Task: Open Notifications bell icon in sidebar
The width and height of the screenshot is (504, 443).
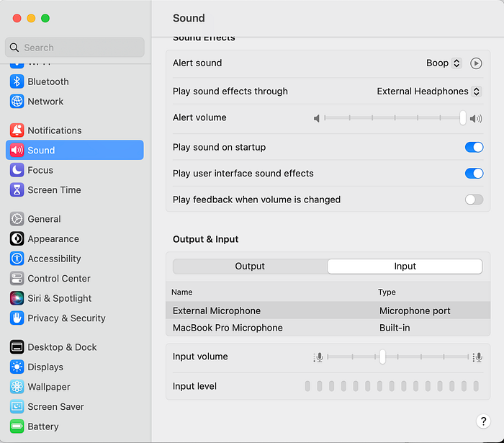Action: (17, 130)
